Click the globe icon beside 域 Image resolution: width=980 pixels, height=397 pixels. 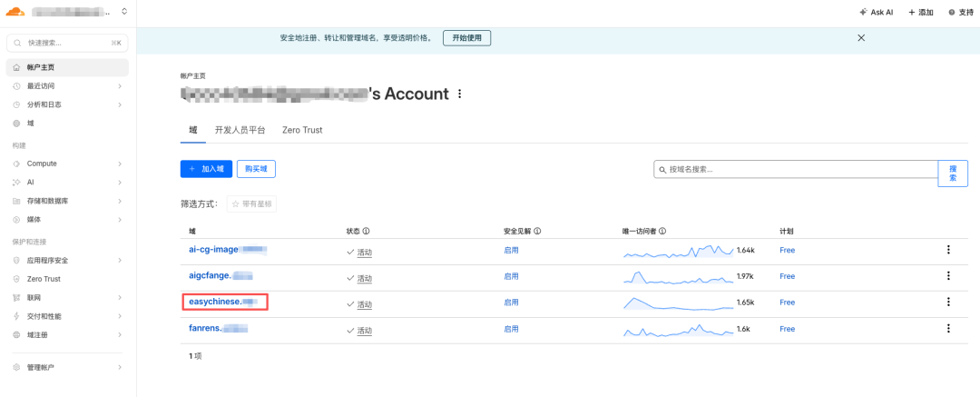16,124
